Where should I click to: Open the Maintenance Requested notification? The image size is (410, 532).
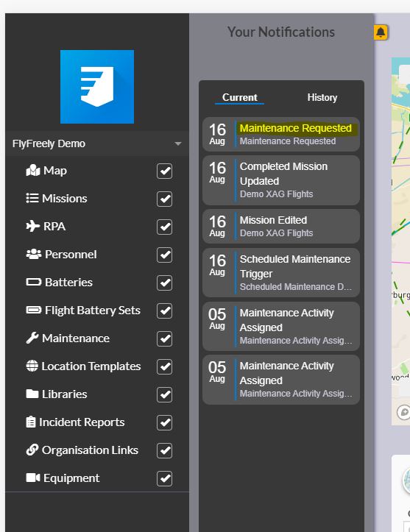click(x=281, y=135)
